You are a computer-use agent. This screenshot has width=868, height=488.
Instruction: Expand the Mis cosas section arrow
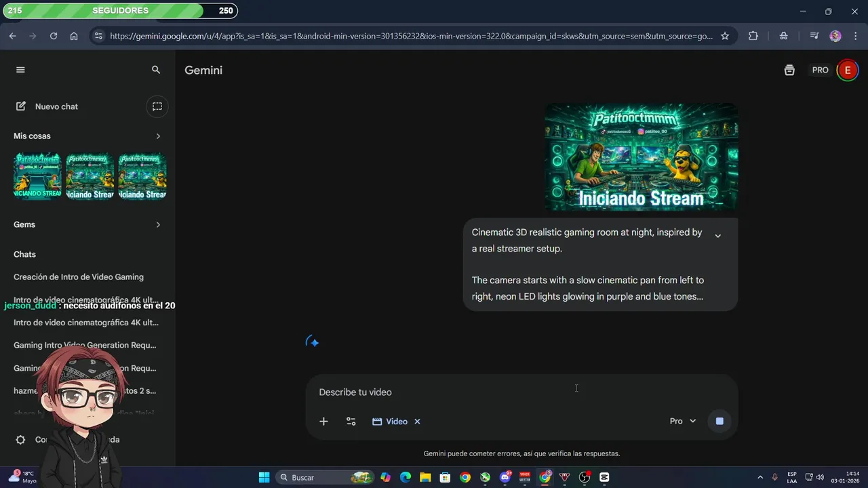pos(158,136)
